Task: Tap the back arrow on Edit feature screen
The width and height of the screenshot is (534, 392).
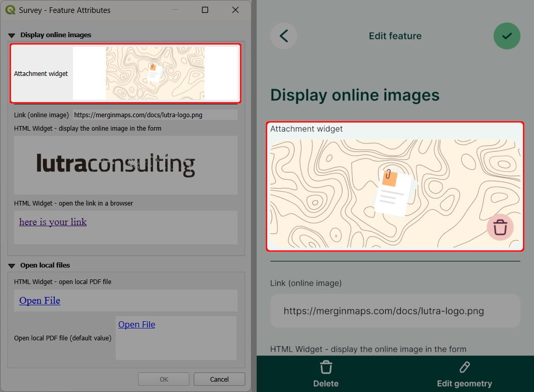Action: coord(284,36)
